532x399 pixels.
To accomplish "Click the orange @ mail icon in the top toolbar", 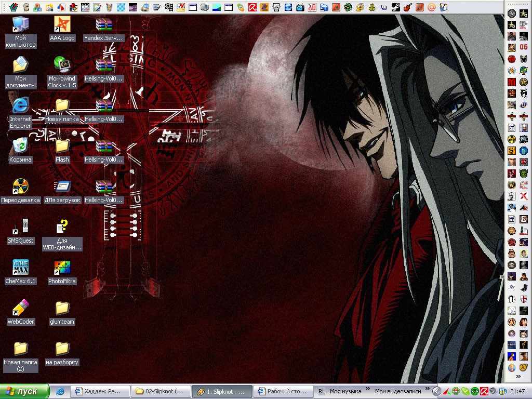I will [432, 7].
